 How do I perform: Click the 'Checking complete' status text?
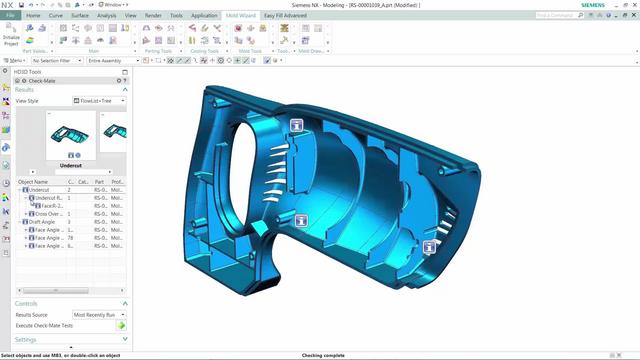click(x=323, y=356)
